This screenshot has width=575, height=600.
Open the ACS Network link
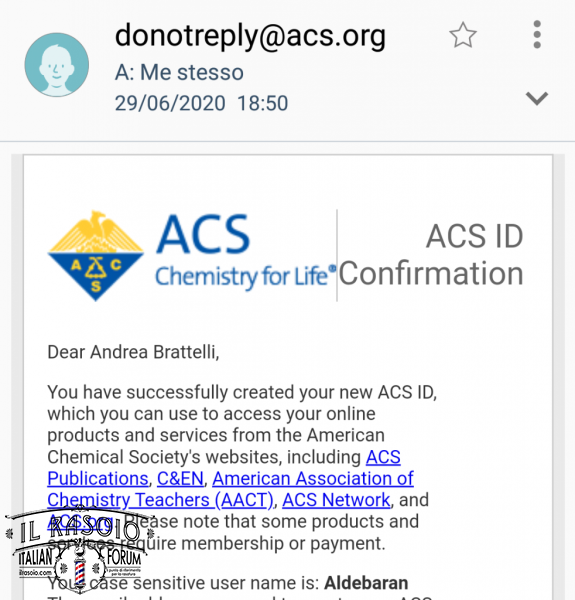(336, 500)
